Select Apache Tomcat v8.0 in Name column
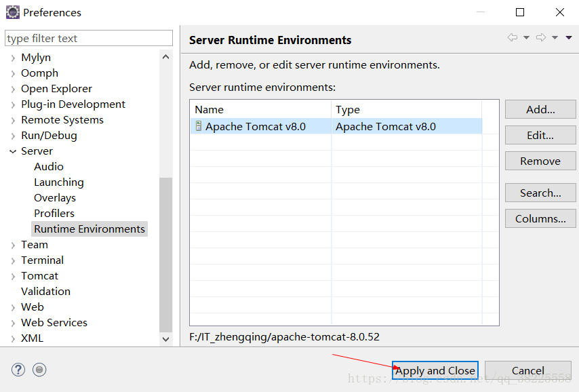 [256, 127]
